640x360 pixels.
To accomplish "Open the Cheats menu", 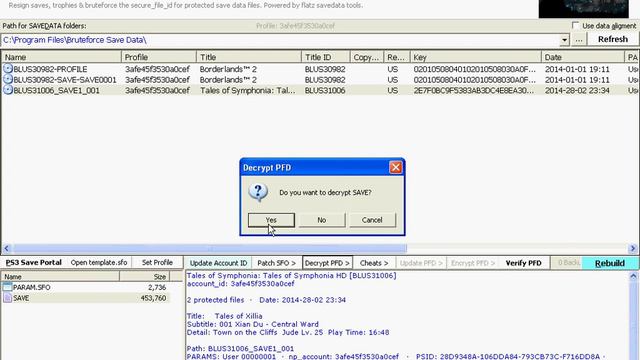I will click(374, 263).
